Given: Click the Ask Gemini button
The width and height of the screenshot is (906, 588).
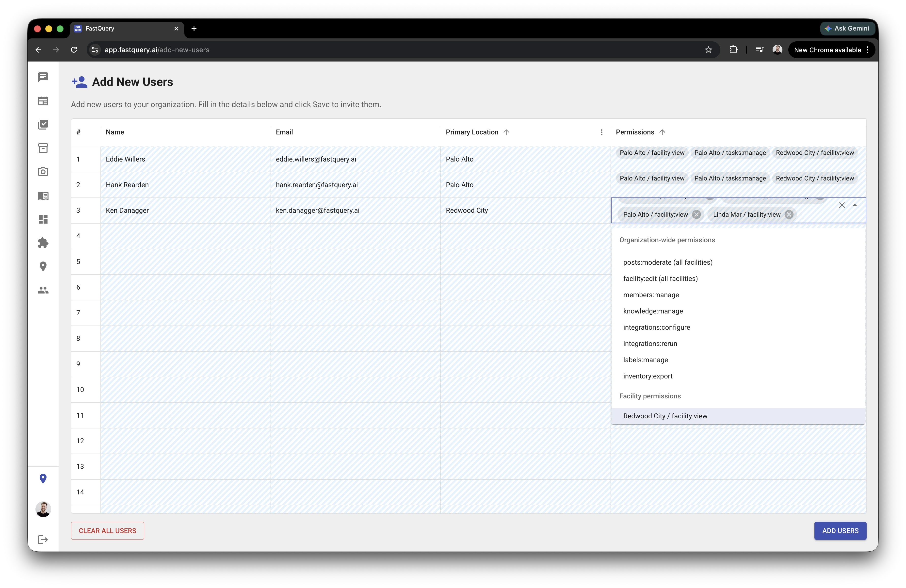Looking at the screenshot, I should 847,29.
